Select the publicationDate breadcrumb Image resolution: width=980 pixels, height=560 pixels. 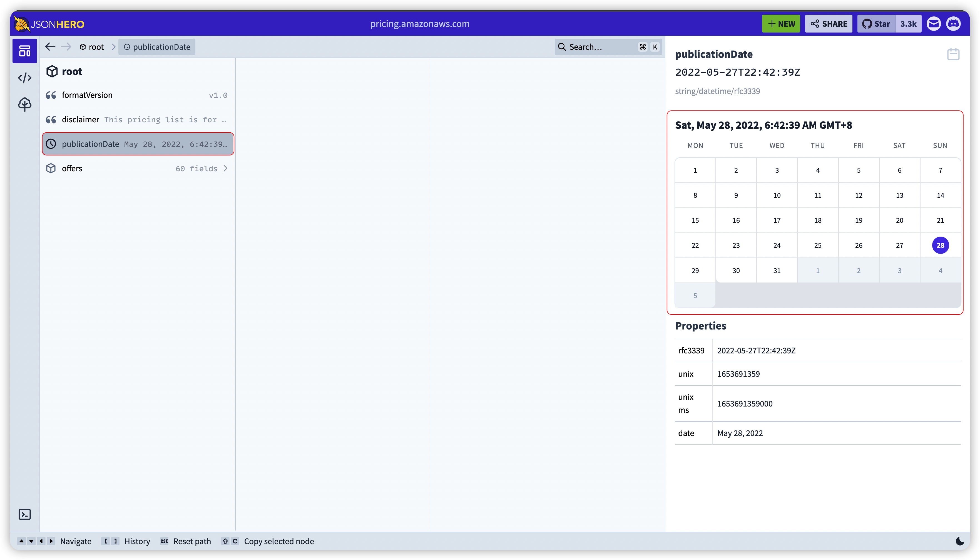[x=157, y=47]
